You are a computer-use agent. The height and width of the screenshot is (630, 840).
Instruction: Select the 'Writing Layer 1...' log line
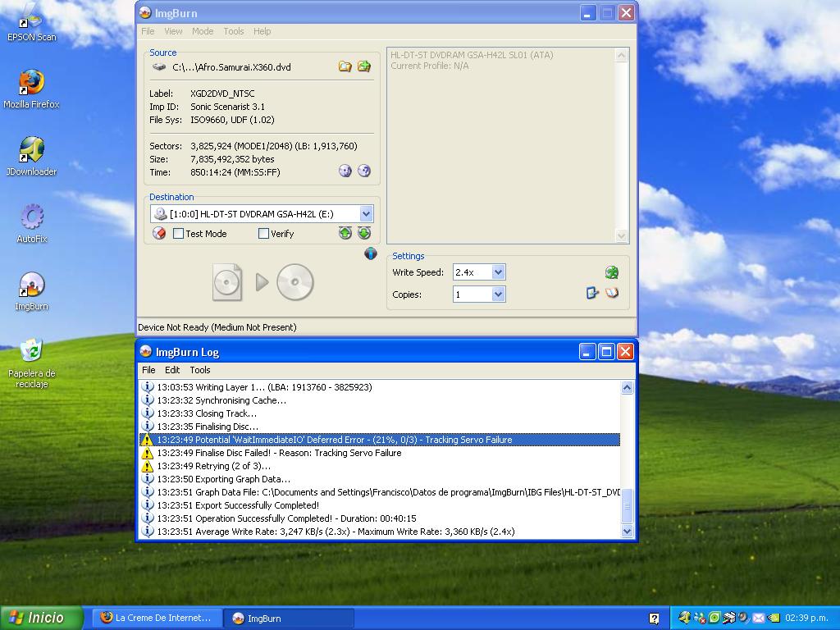tap(379, 387)
